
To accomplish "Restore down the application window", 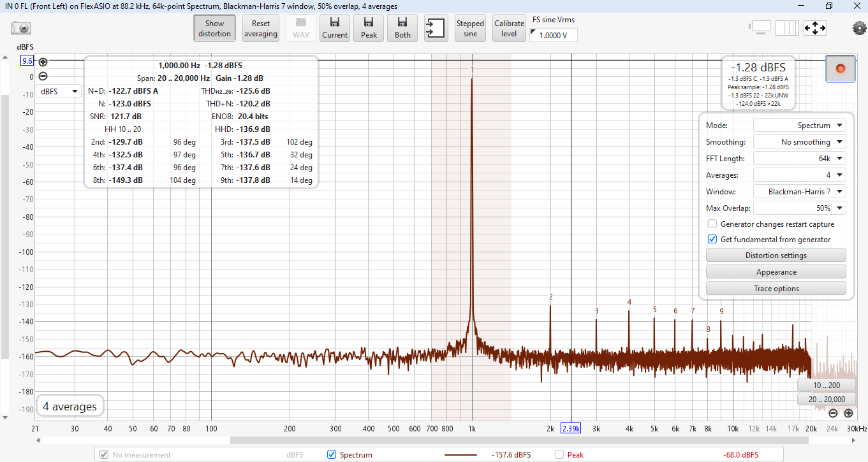I will (x=829, y=6).
